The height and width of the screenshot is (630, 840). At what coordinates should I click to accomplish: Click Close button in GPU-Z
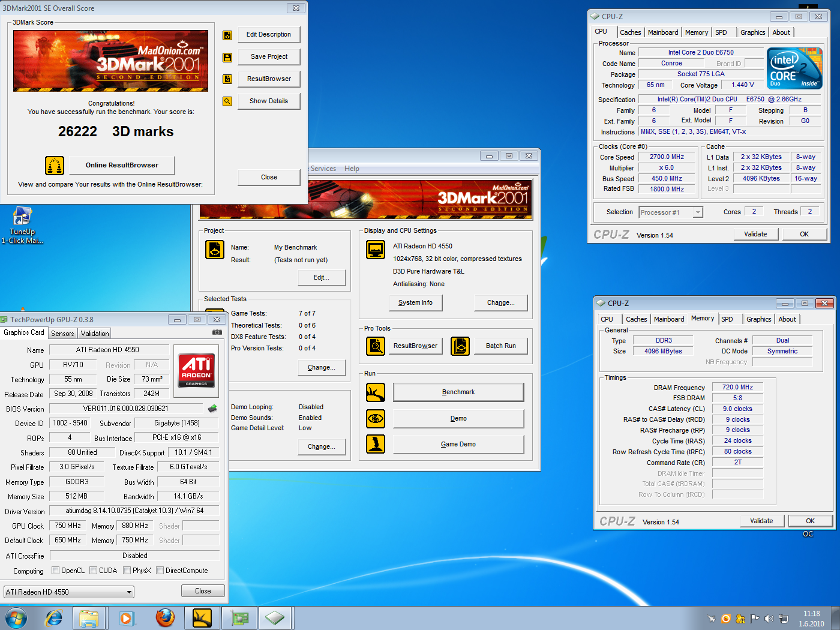pyautogui.click(x=203, y=591)
